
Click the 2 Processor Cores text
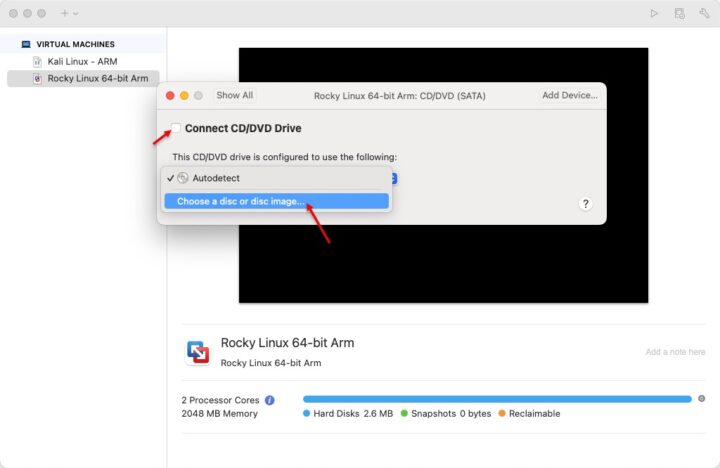[x=220, y=400]
